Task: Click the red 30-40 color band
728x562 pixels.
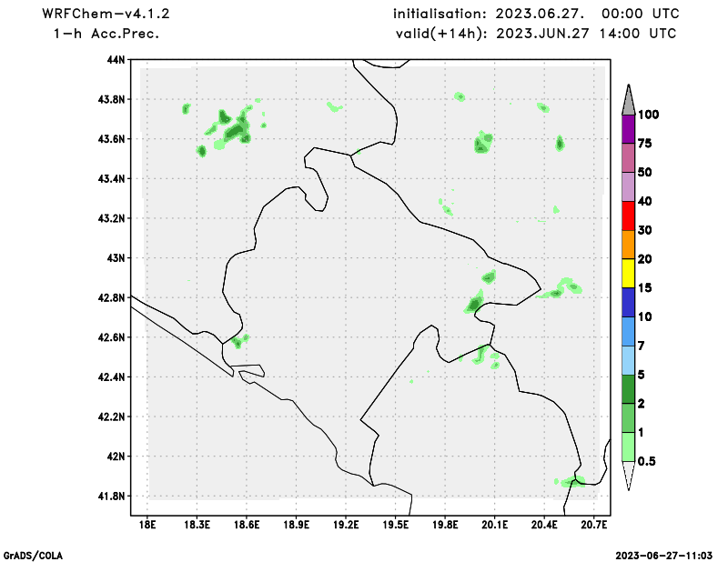Action: click(628, 216)
